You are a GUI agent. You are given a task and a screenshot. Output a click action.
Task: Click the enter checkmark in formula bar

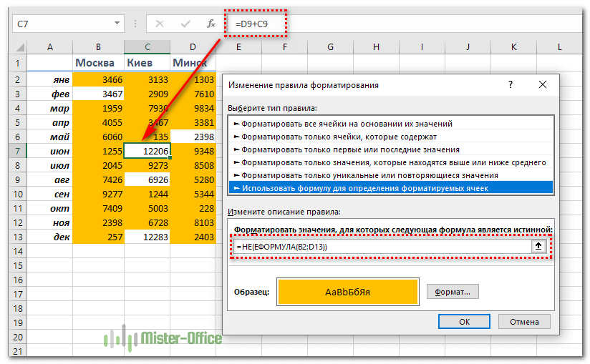click(186, 24)
